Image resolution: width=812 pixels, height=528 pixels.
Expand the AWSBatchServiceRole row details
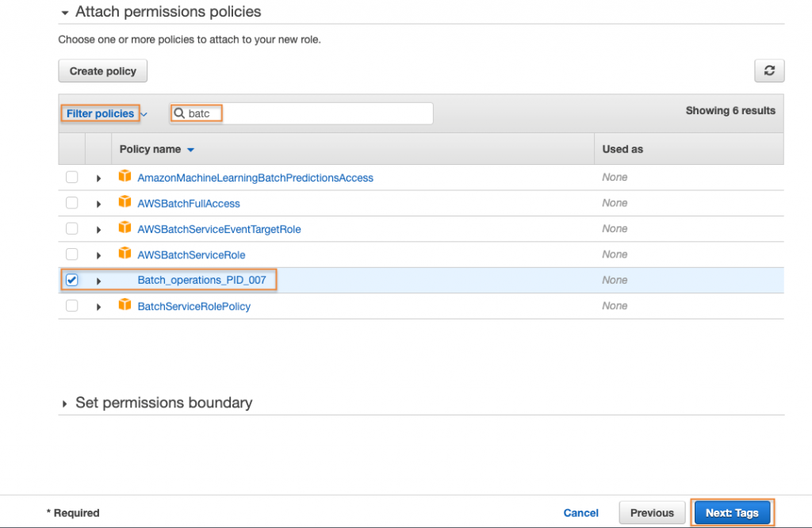point(97,254)
